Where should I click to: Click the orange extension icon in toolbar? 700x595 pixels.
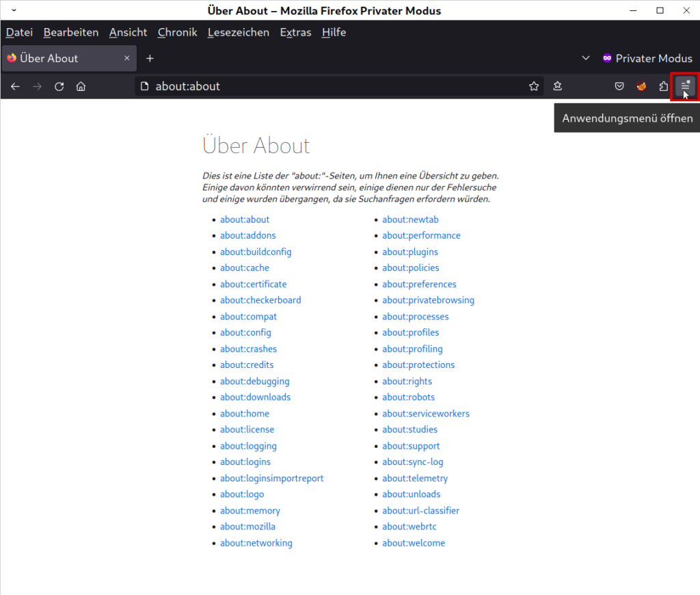click(x=641, y=86)
